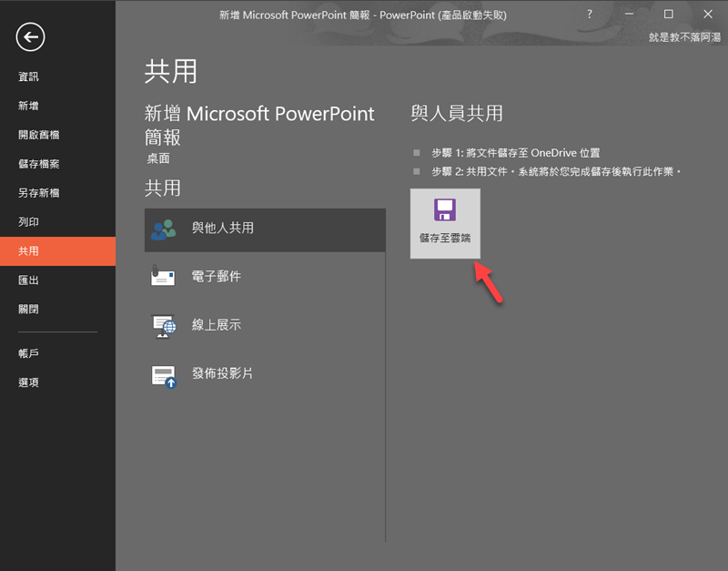Click the back arrow to exit backstage
Viewport: 728px width, 571px height.
(31, 36)
